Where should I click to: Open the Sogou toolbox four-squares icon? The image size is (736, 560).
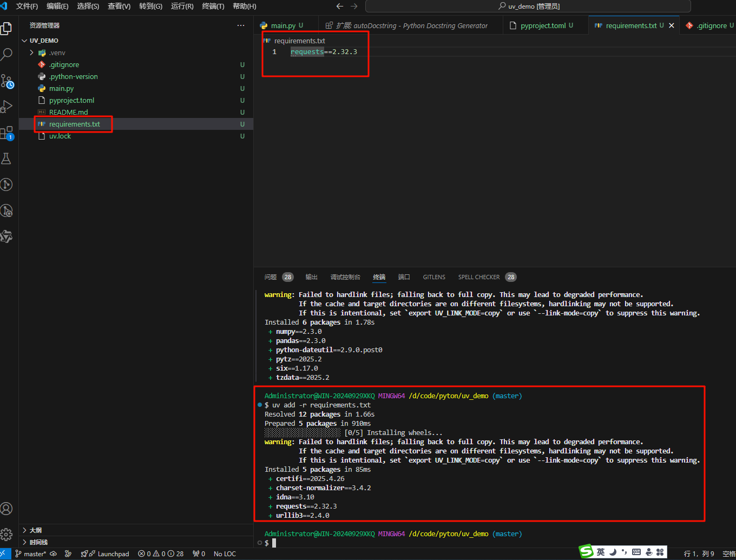pyautogui.click(x=660, y=552)
